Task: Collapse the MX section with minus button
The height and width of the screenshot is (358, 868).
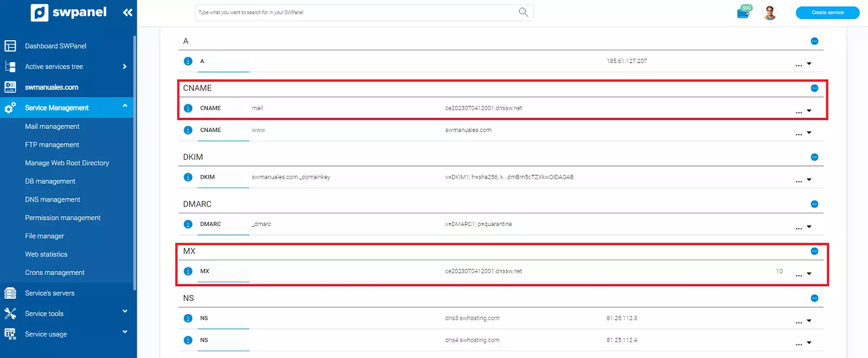Action: pos(814,251)
